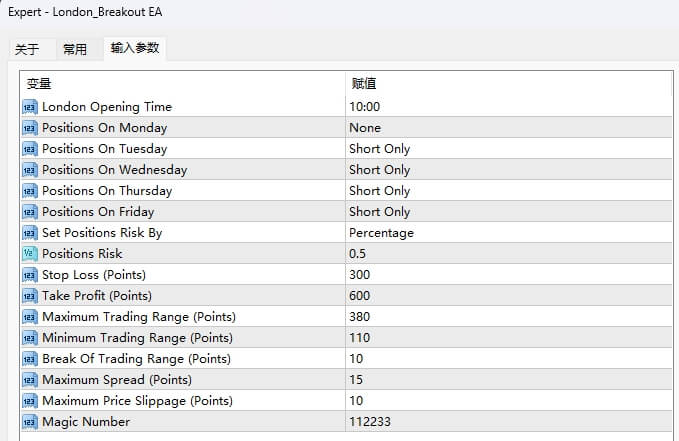Viewport: 679px width, 441px height.
Task: Click the icon beside Stop Loss (Points)
Action: point(29,275)
